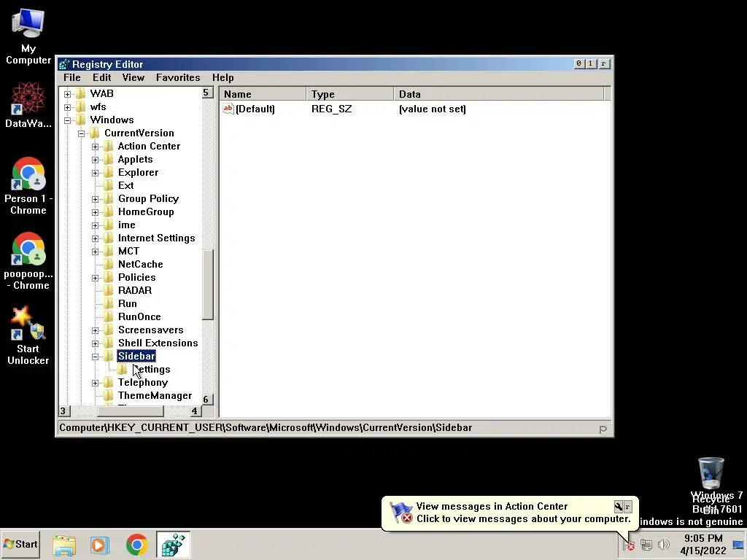Click tree scroll up arrow

[206, 93]
